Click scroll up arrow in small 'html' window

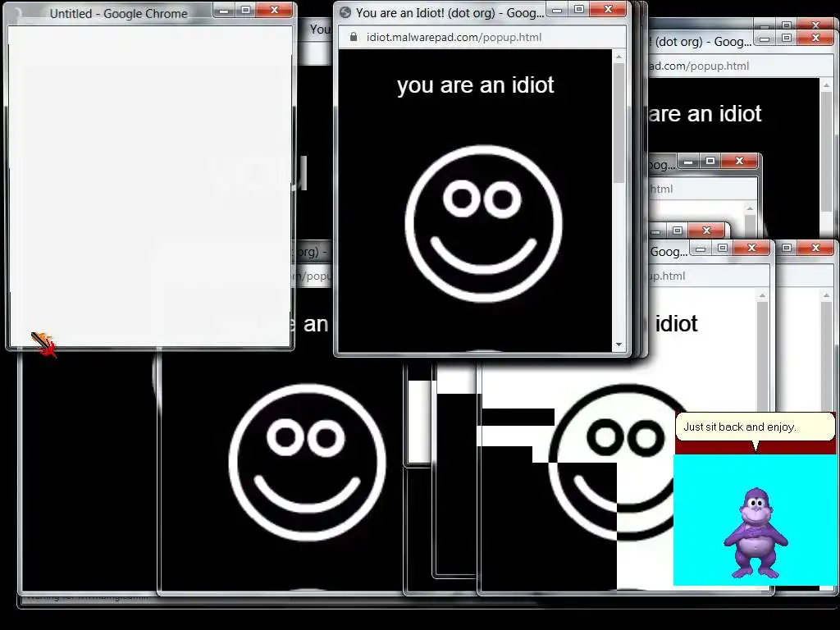[750, 208]
